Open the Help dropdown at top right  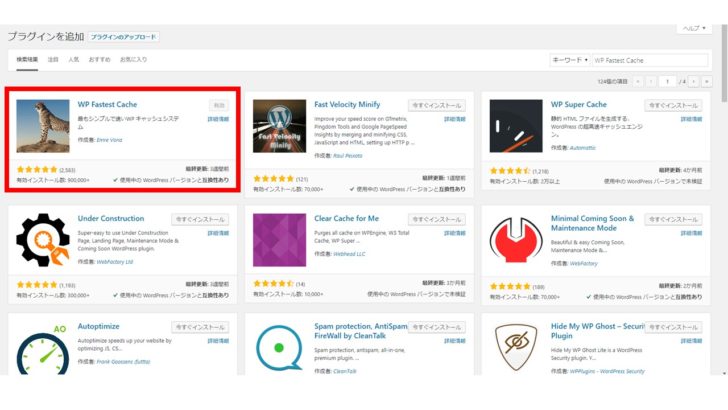click(x=694, y=28)
